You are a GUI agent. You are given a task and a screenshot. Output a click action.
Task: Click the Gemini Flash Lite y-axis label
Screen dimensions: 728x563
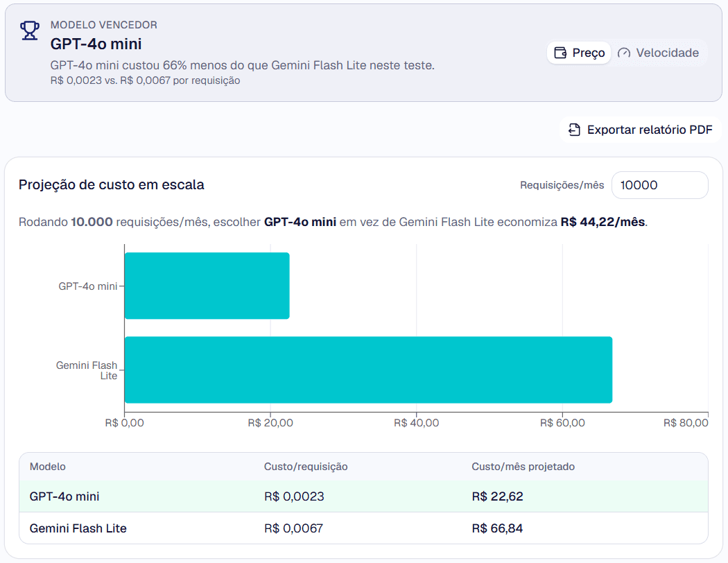point(87,370)
